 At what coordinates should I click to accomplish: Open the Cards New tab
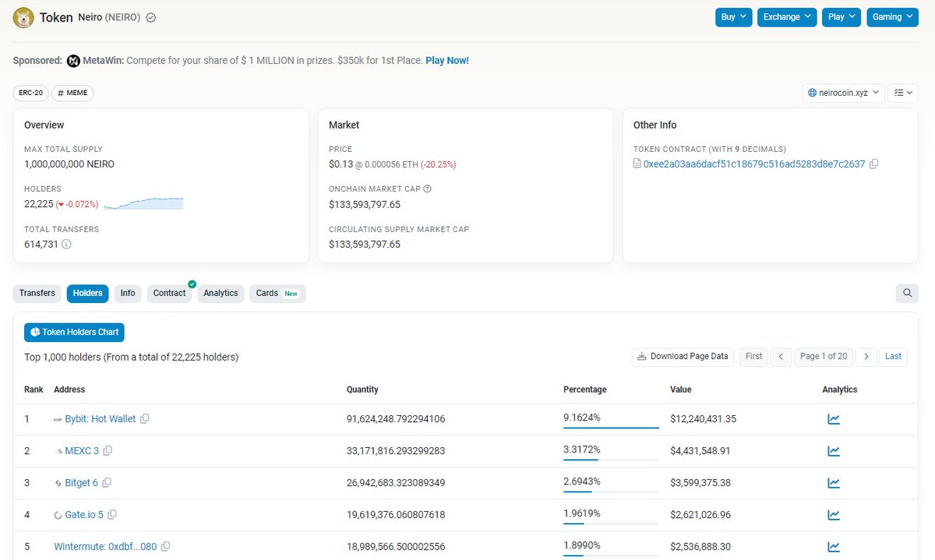tap(277, 294)
